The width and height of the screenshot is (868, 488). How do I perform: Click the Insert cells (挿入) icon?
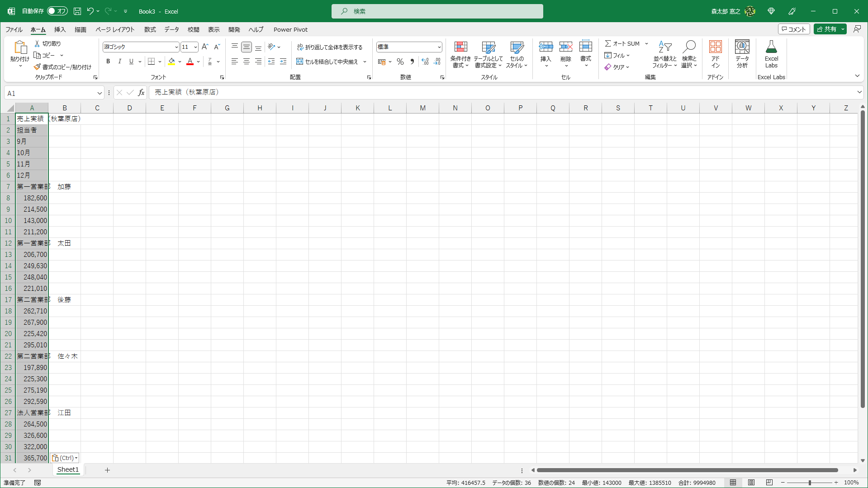pos(546,47)
